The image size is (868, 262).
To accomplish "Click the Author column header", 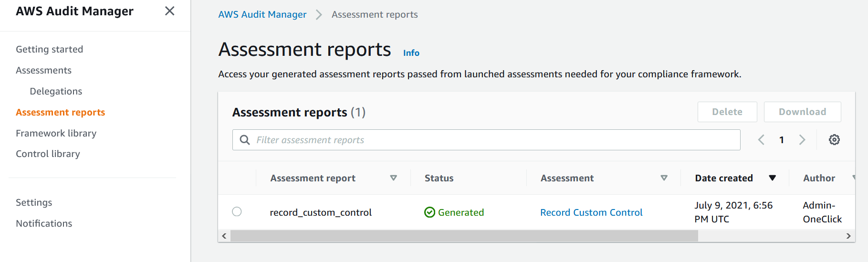I will (819, 178).
